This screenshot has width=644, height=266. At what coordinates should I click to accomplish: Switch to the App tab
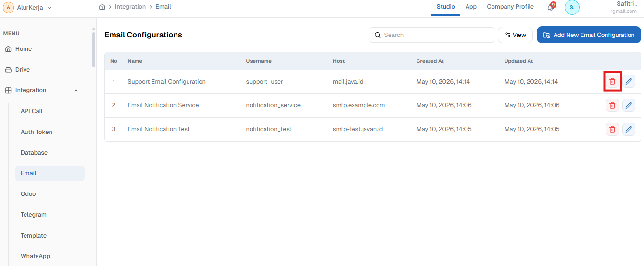tap(471, 7)
